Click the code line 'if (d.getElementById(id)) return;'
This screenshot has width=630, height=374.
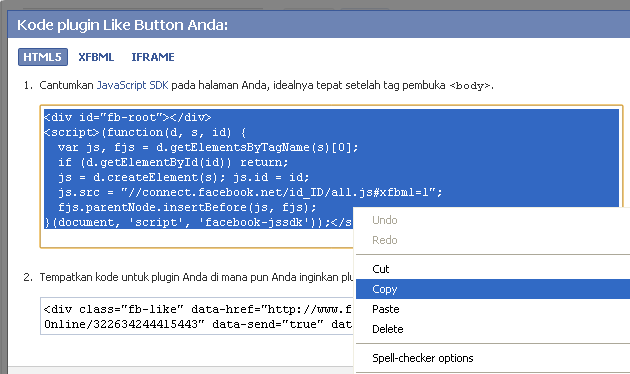(173, 162)
